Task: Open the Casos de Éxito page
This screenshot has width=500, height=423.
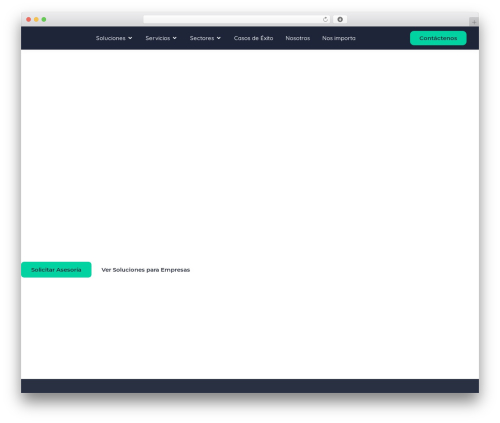Action: point(253,38)
